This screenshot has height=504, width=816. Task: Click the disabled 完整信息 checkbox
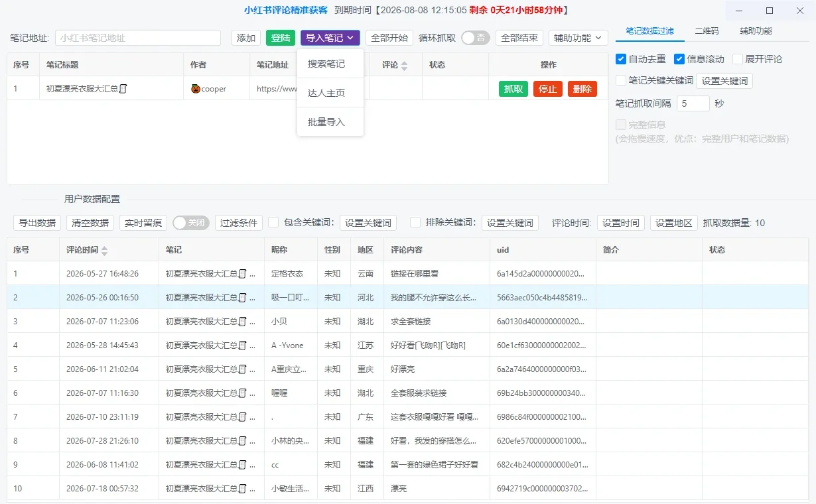(x=621, y=124)
